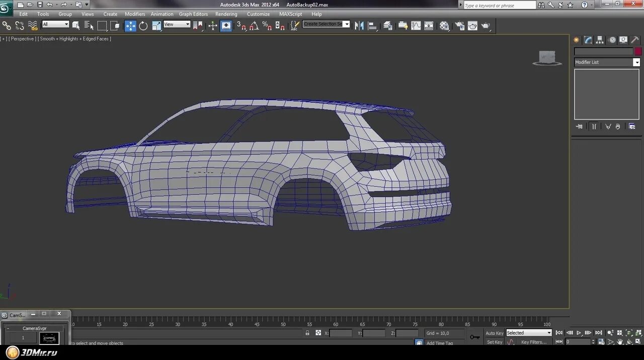Open Curve Editor from toolbar
The image size is (644, 360).
click(416, 26)
